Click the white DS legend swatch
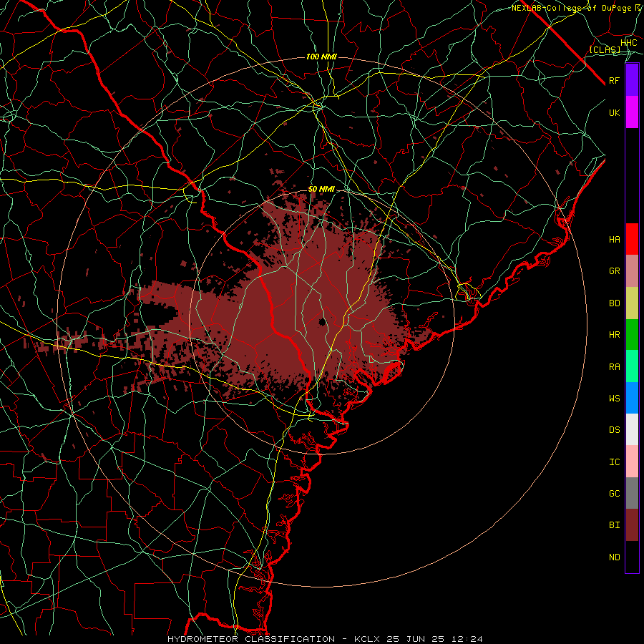Screen dimensions: 644x644 tap(632, 429)
